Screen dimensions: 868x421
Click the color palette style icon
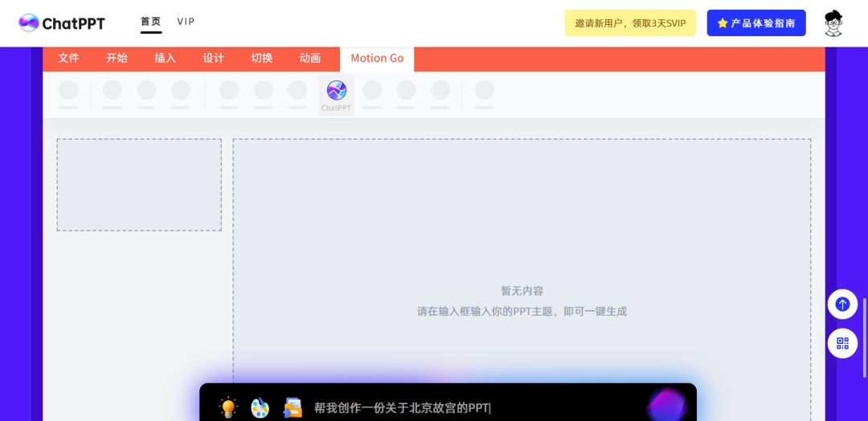(260, 407)
